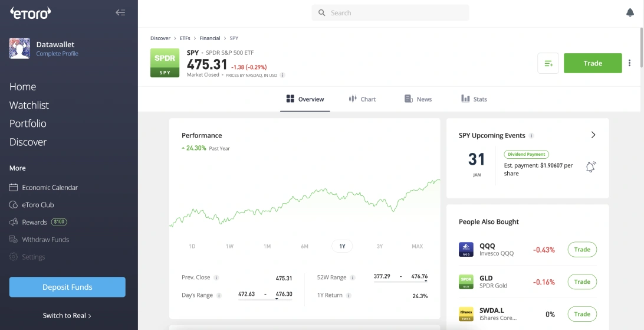644x330 pixels.
Task: Click Switch to Real
Action: click(67, 316)
